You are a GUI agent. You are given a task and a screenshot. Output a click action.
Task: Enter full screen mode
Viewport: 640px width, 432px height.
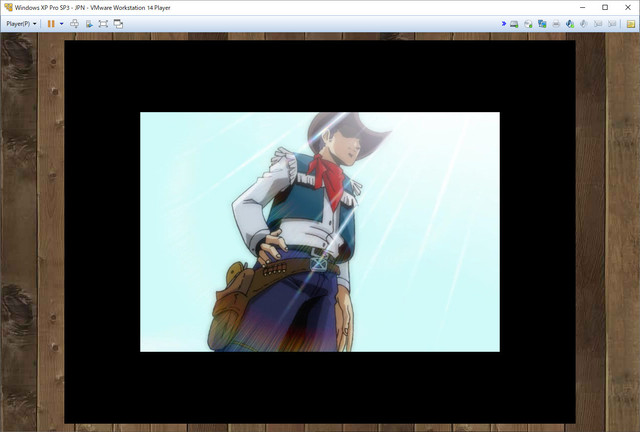(103, 24)
